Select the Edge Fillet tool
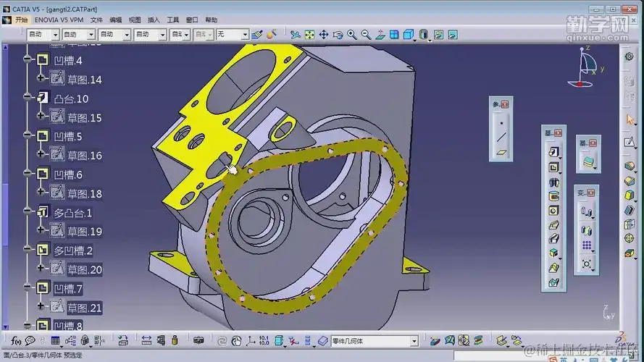This screenshot has height=362, width=644. (630, 167)
